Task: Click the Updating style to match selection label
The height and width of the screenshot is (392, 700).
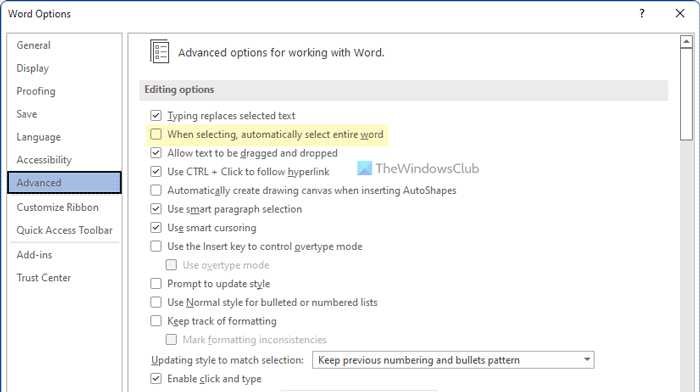Action: coord(227,360)
